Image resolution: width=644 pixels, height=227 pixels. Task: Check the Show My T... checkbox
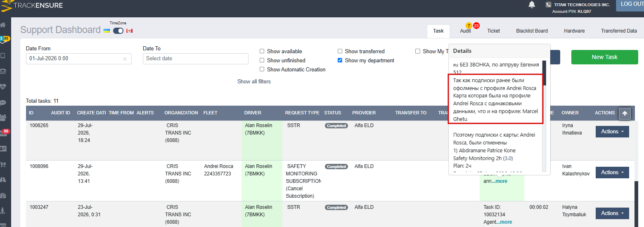click(x=418, y=51)
